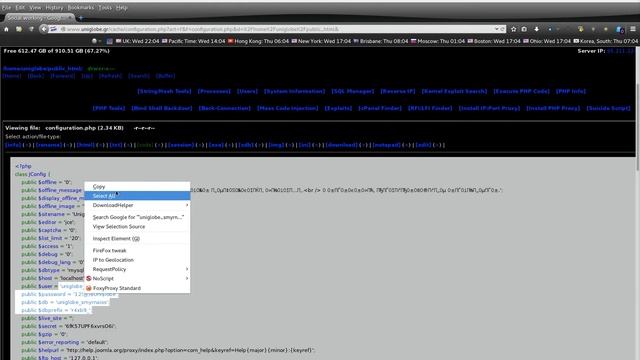
Task: Choose Inspect Element (Q)
Action: pyautogui.click(x=137, y=238)
